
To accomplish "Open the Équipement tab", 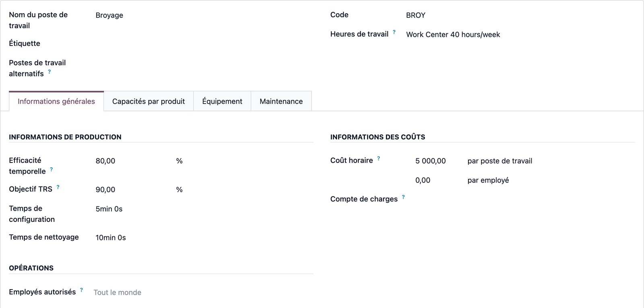I will 222,101.
